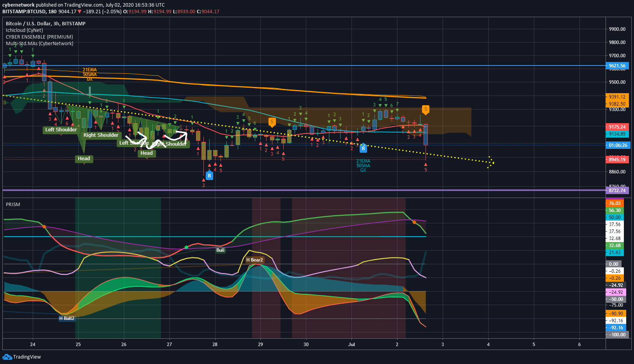Click the Jul label on the time axis
Viewport: 634px width, 364px height.
[x=352, y=345]
